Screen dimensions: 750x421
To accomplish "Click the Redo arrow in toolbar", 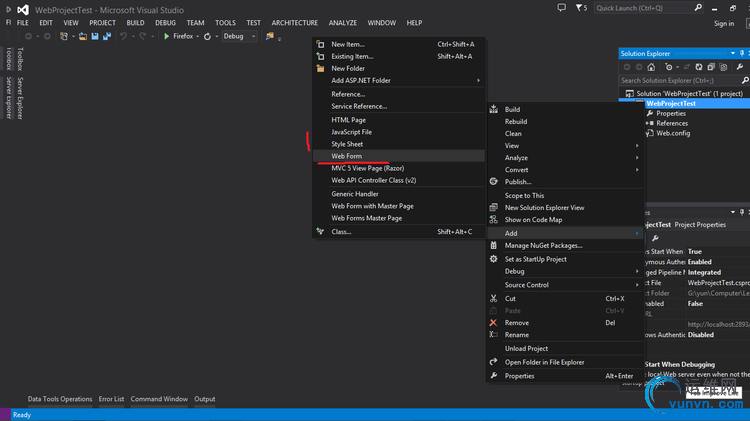I will point(143,36).
